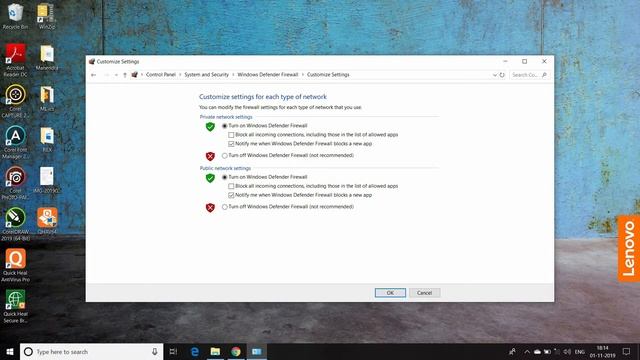Open the recent locations dropdown arrow
The width and height of the screenshot is (640, 360).
116,75
